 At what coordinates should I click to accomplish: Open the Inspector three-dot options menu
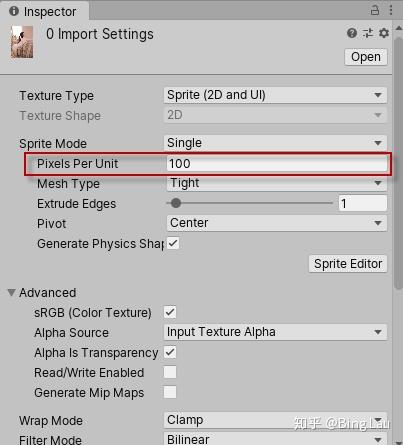(x=391, y=10)
